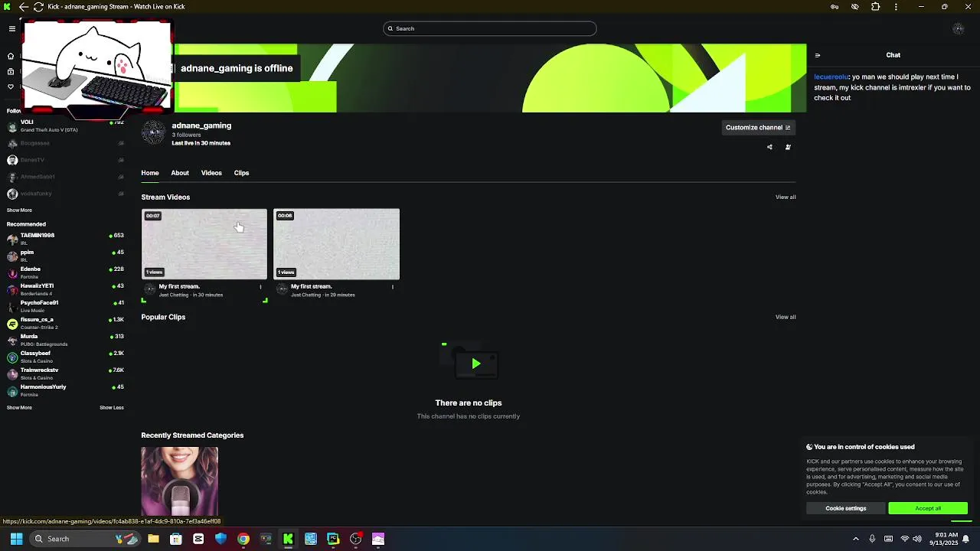Viewport: 980px width, 551px height.
Task: Open OBS Studio from the taskbar
Action: (x=356, y=539)
